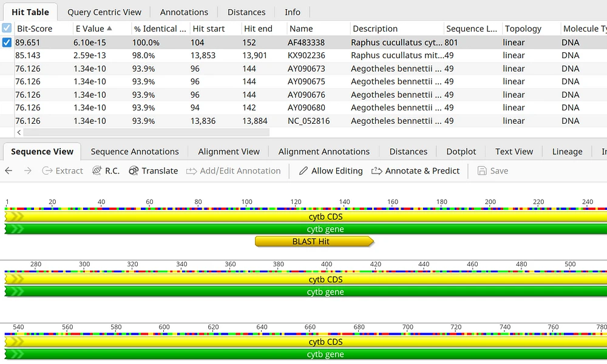Screen dimensions: 607x364
Task: Enable the Allow Editing pencil tool
Action: (303, 171)
